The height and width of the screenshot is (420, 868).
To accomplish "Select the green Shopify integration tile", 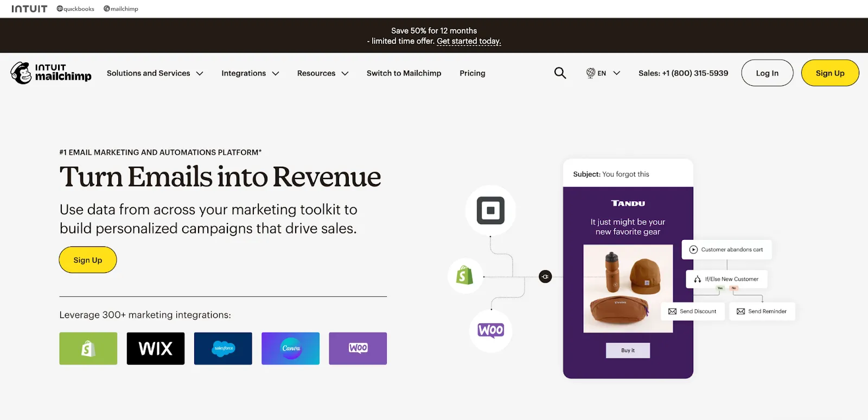I will pos(88,348).
